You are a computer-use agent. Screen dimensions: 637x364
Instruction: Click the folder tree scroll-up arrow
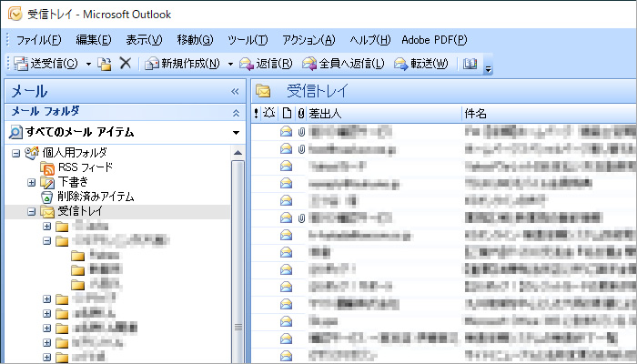pyautogui.click(x=238, y=153)
